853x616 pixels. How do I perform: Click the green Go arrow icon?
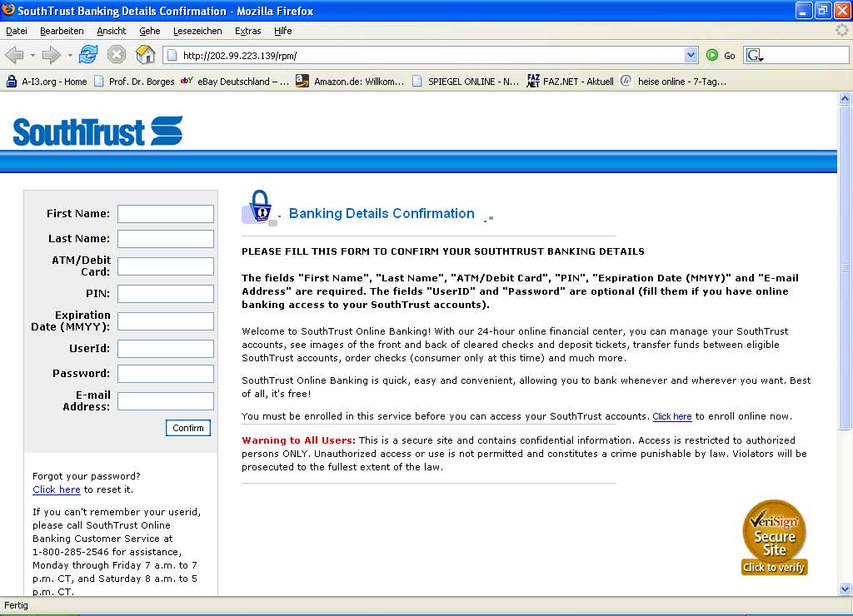[x=712, y=55]
